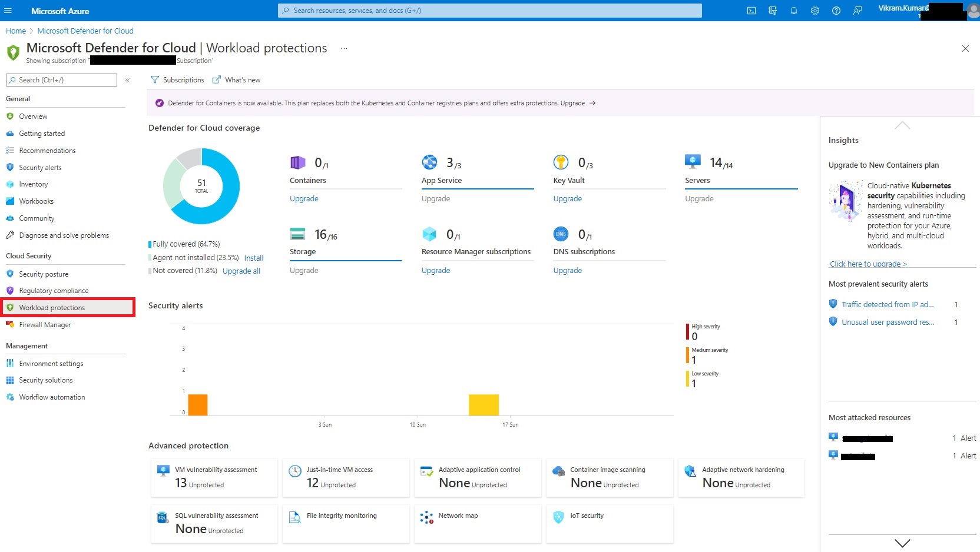
Task: Click the Container image scanning icon
Action: [558, 471]
